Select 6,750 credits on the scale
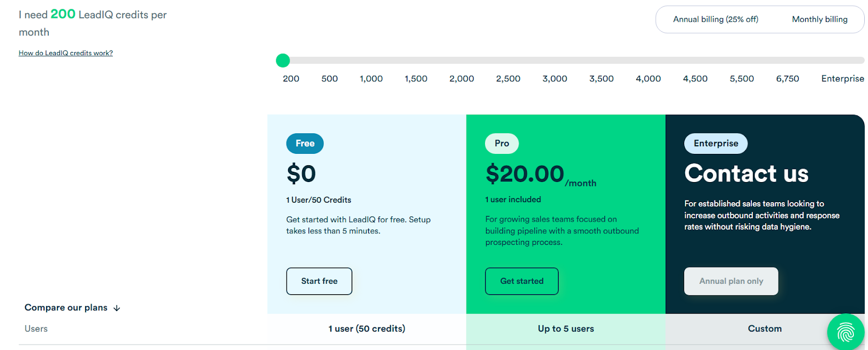868x350 pixels. pyautogui.click(x=788, y=79)
